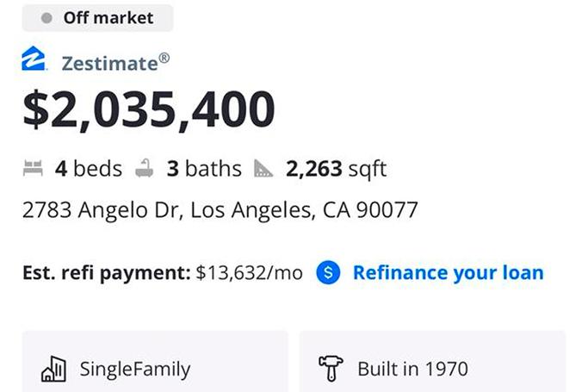Image resolution: width=588 pixels, height=392 pixels.
Task: Click the Est. refi payment amount
Action: 249,273
